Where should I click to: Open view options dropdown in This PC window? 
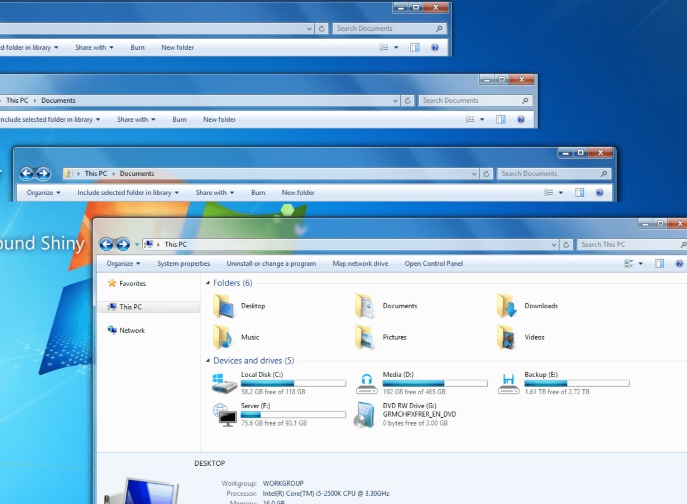641,263
